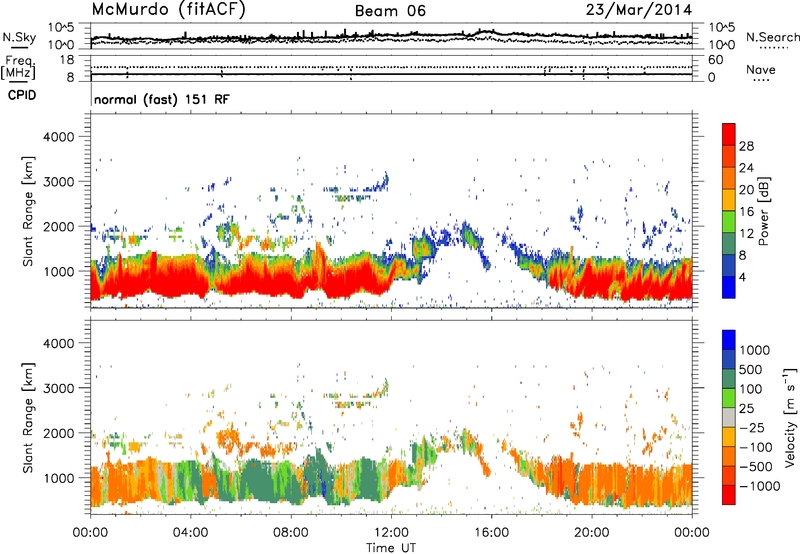
Task: Click the text "normal (fast) 151 RF"
Action: click(x=162, y=99)
